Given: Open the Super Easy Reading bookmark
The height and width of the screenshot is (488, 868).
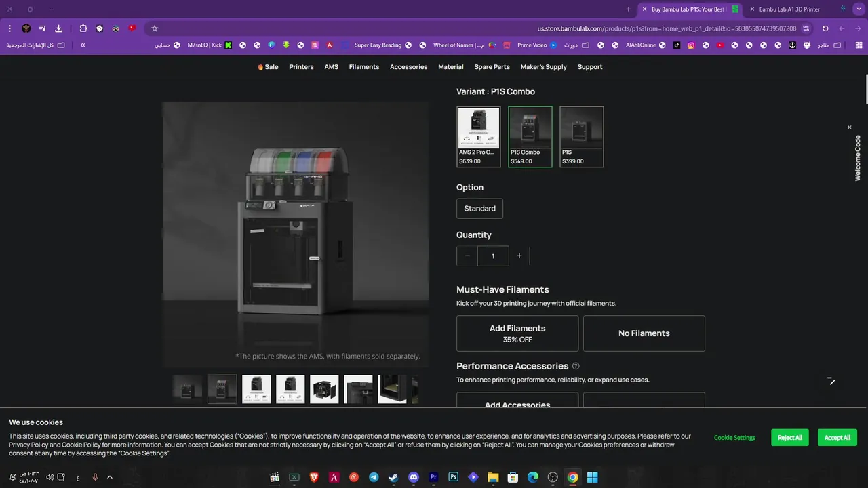Looking at the screenshot, I should pyautogui.click(x=383, y=45).
